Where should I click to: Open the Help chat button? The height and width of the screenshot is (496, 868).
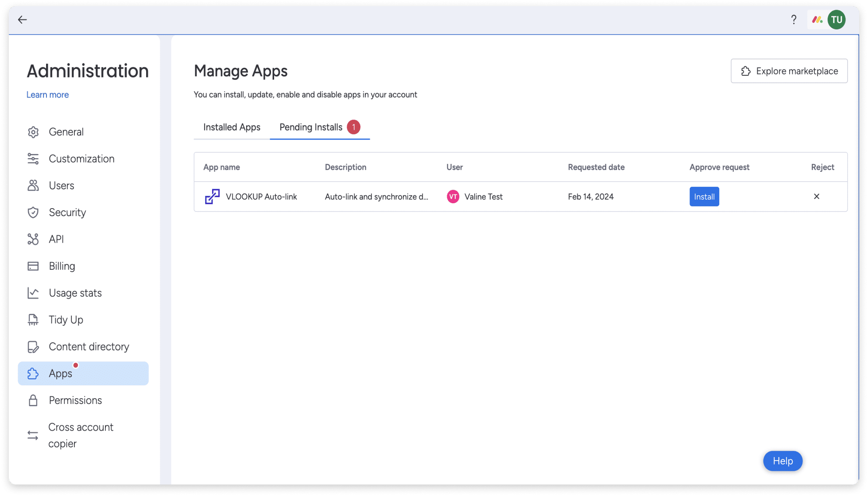point(783,461)
